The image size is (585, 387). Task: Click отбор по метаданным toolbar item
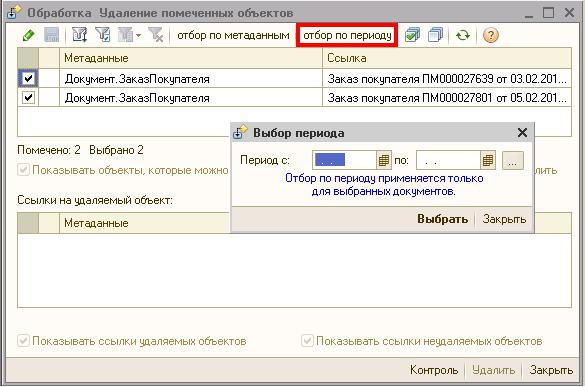point(233,35)
